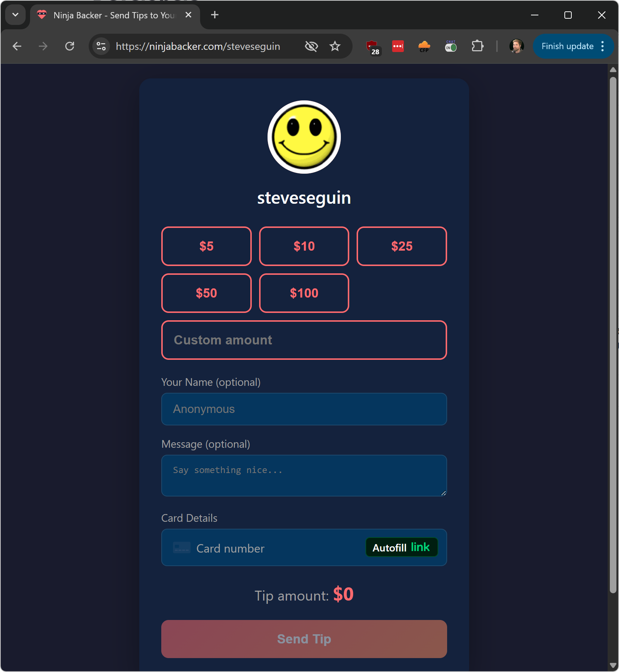
Task: Click the back navigation arrow
Action: tap(17, 46)
